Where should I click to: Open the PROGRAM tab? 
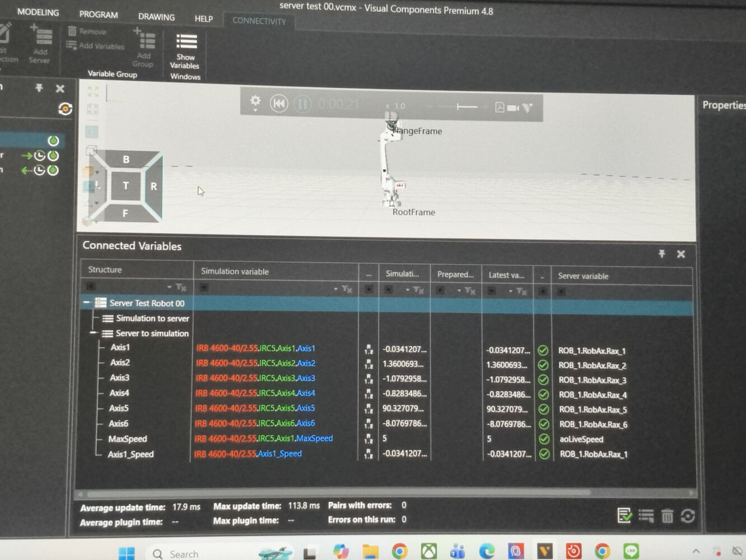[x=99, y=14]
